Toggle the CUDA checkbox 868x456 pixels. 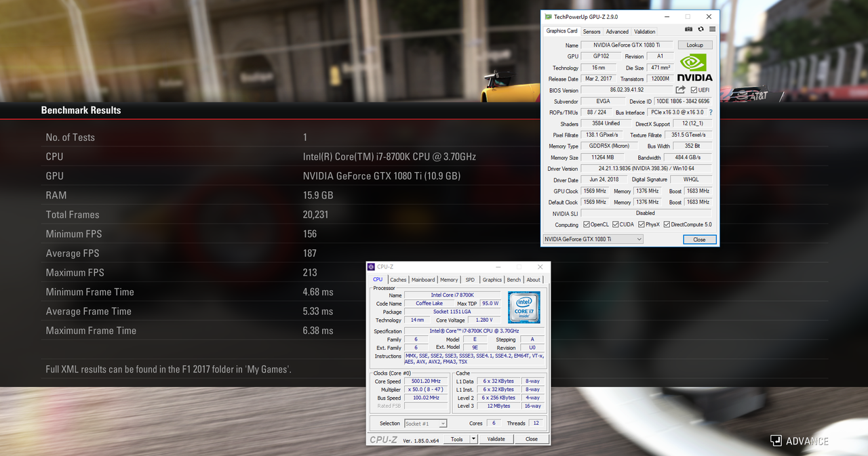615,224
